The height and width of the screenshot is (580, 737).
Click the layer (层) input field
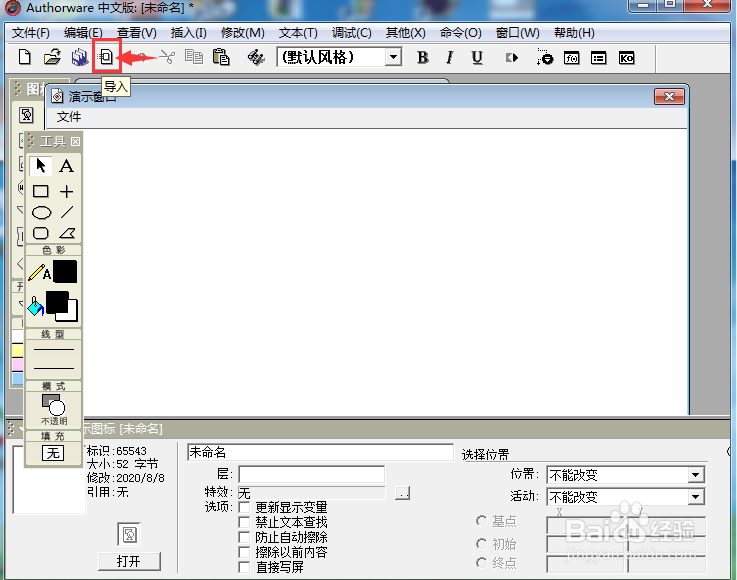pos(312,474)
